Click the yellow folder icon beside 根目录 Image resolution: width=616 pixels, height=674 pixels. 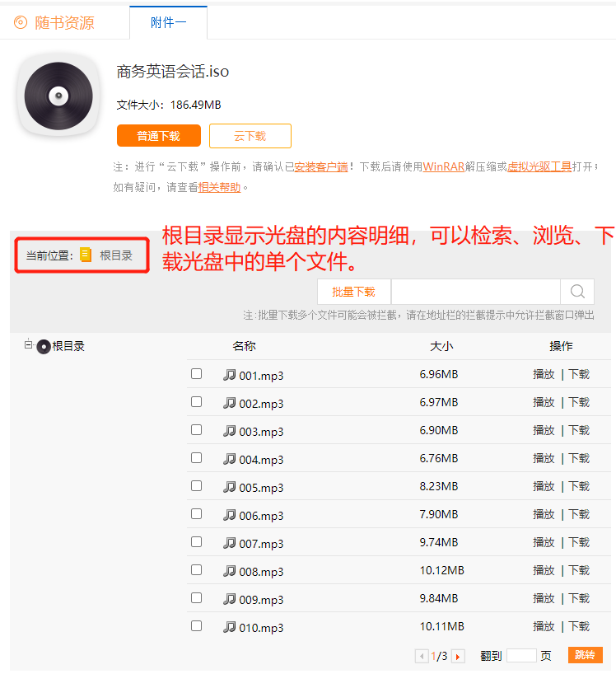(86, 255)
